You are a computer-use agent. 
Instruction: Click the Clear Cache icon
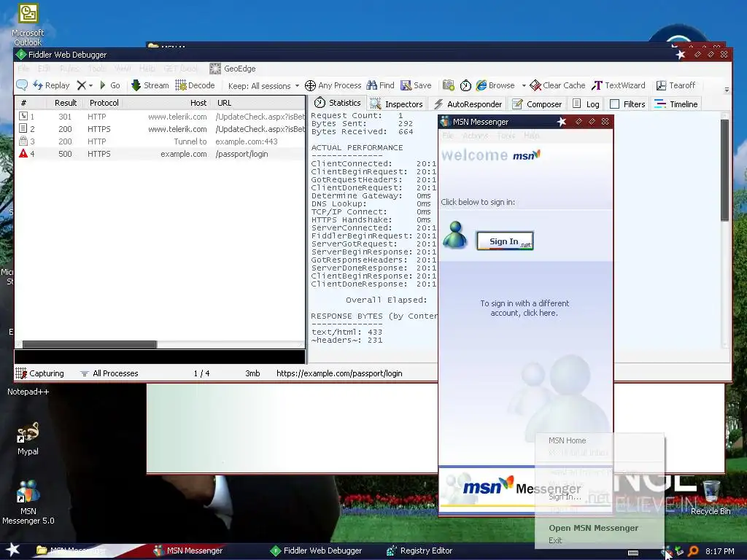click(x=535, y=85)
